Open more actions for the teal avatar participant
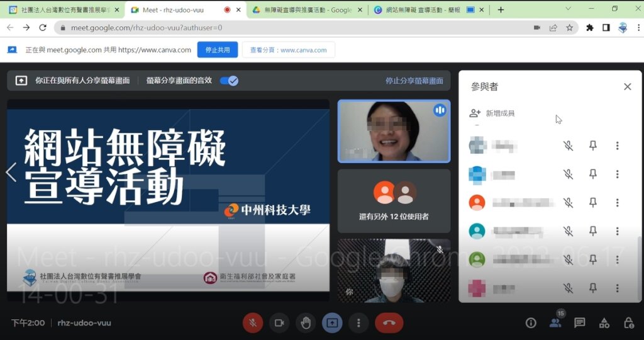 [617, 231]
